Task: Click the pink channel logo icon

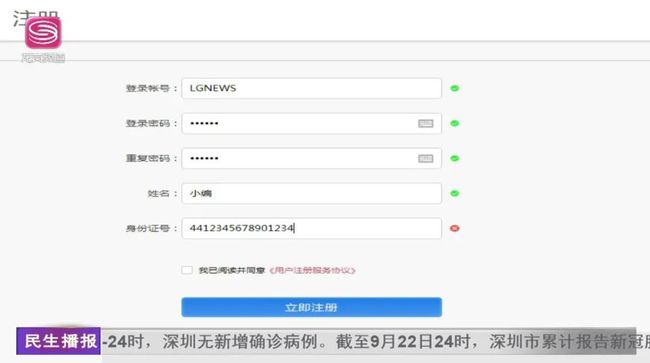Action: click(x=43, y=33)
